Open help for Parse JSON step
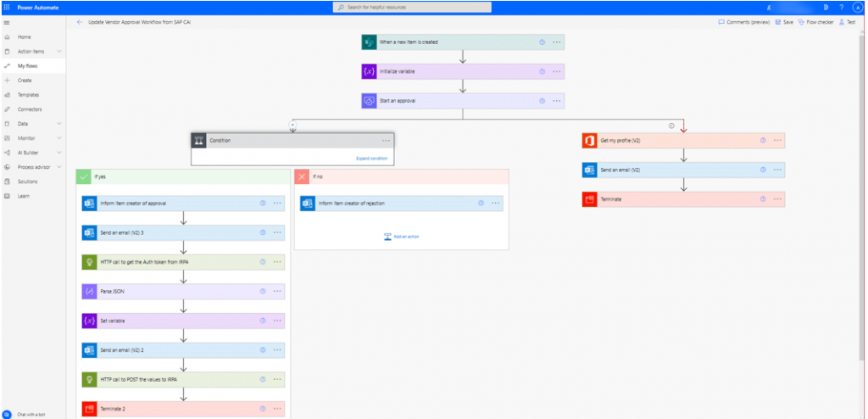Image resolution: width=868 pixels, height=419 pixels. [263, 292]
